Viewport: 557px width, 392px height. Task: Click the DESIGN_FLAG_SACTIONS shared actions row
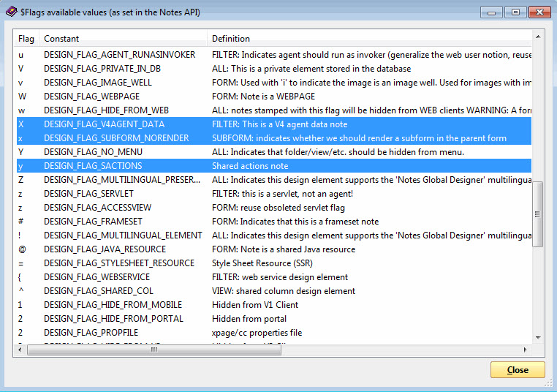93,166
